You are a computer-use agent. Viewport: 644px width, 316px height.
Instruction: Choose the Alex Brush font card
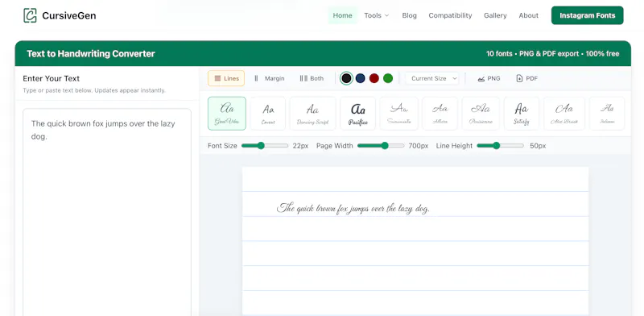564,114
